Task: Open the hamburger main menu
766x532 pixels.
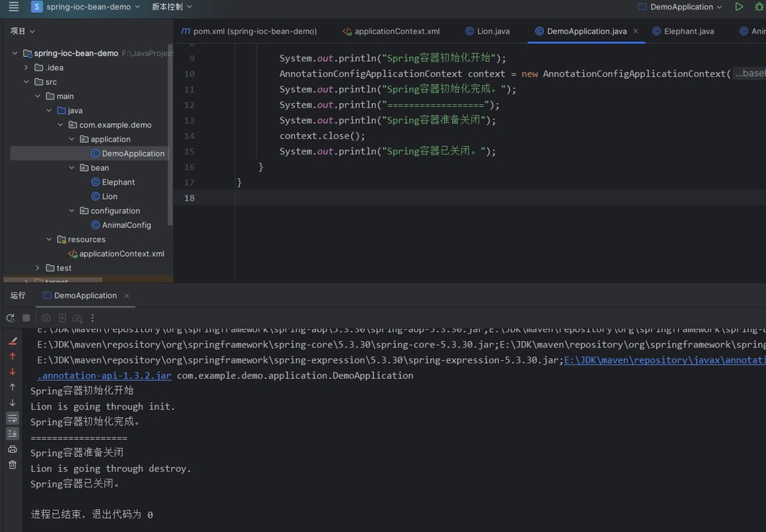Action: coord(13,7)
